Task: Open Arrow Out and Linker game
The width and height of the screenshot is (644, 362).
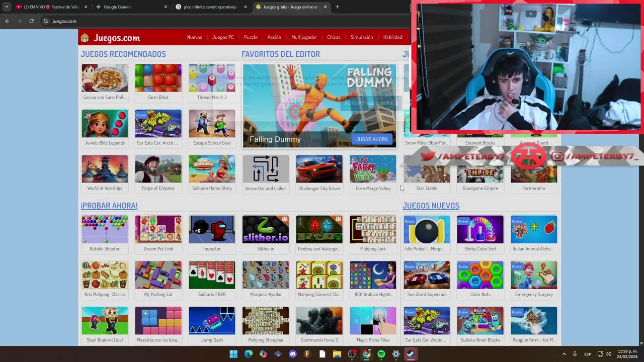Action: [x=266, y=173]
